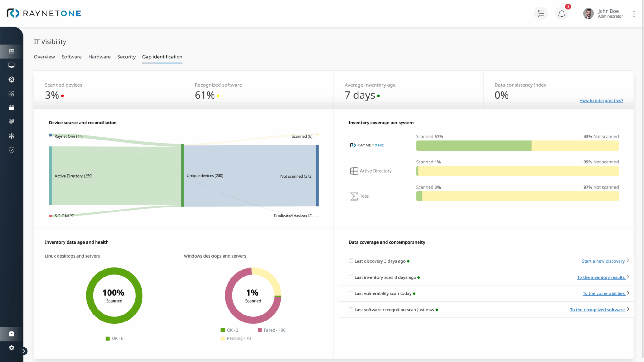Click the network snowflake icon in sidebar

(11, 135)
